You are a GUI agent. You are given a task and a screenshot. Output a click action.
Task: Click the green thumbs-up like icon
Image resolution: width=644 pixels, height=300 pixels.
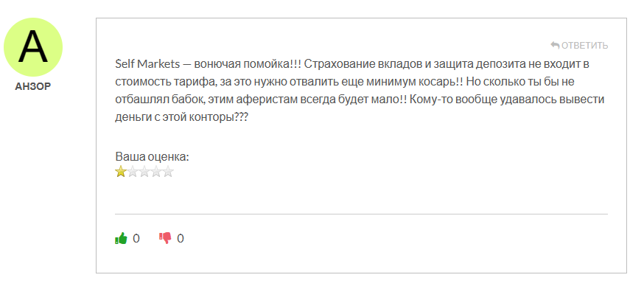tap(121, 238)
